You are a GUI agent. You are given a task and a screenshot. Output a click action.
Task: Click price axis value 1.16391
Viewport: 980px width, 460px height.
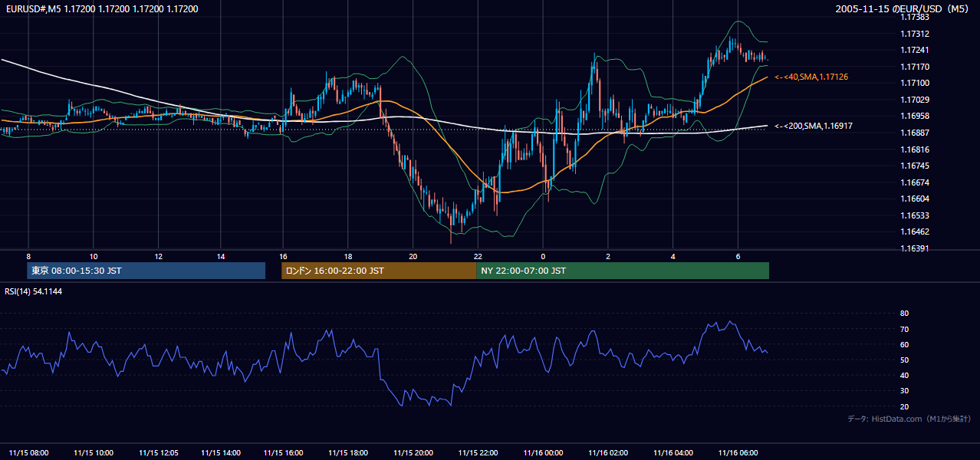(915, 248)
